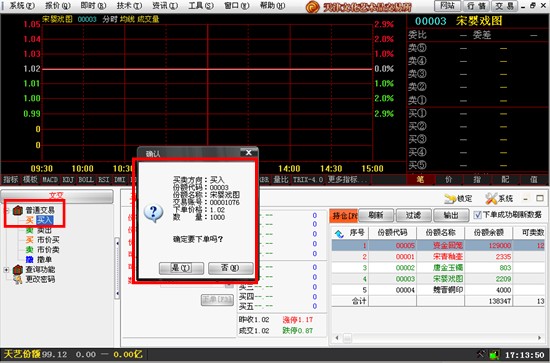The image size is (550, 363).
Task: Click the 刷新 button
Action: (376, 215)
